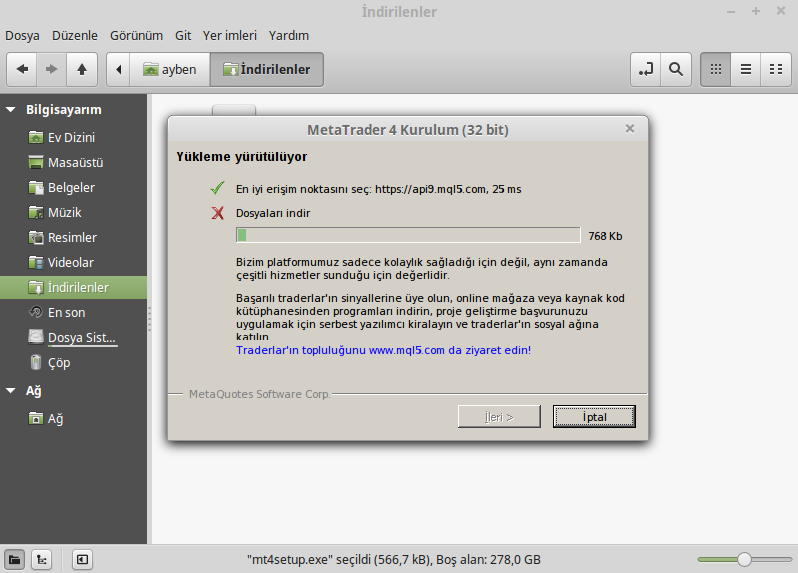Minimize the İndirilenler file manager window
798x573 pixels.
click(731, 11)
